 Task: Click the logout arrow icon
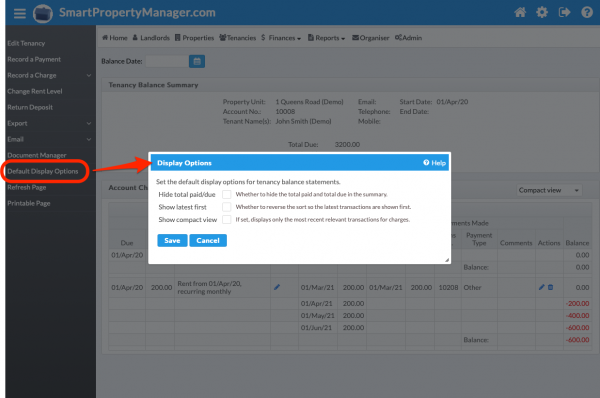[564, 13]
